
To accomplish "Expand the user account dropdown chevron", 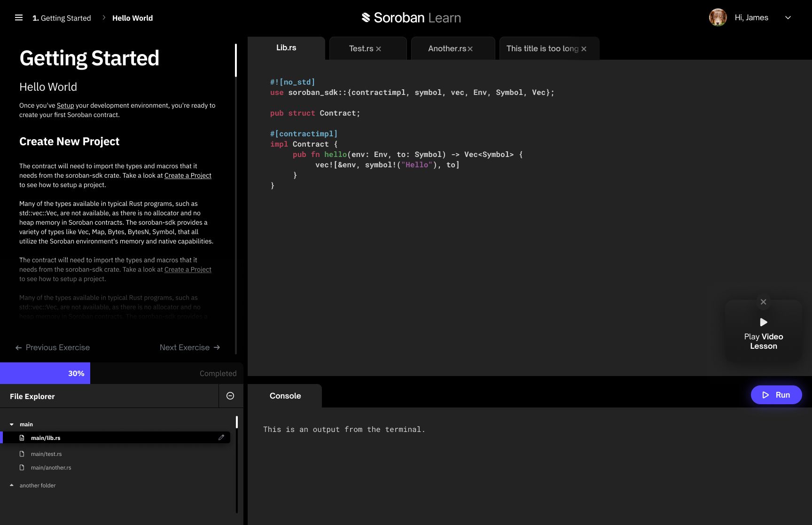I will (788, 18).
